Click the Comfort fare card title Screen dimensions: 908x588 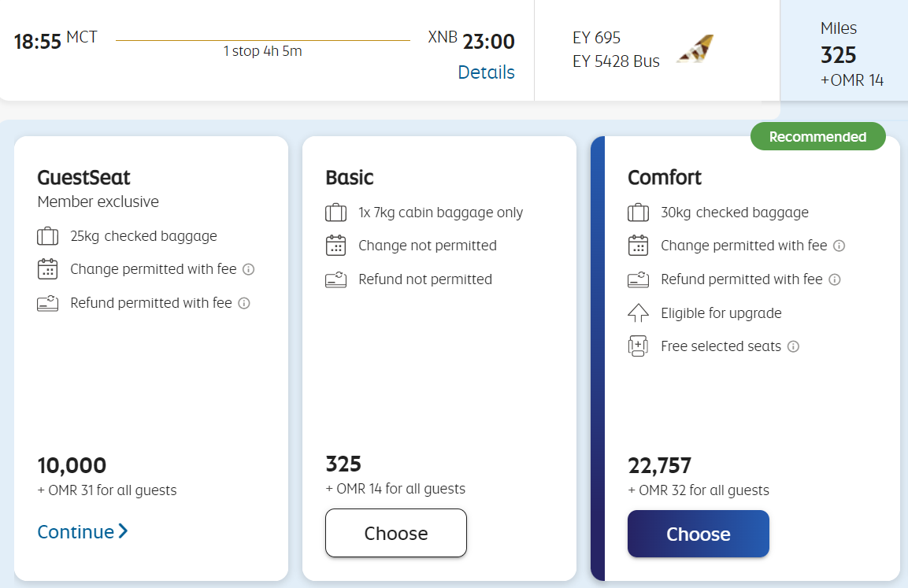tap(665, 177)
